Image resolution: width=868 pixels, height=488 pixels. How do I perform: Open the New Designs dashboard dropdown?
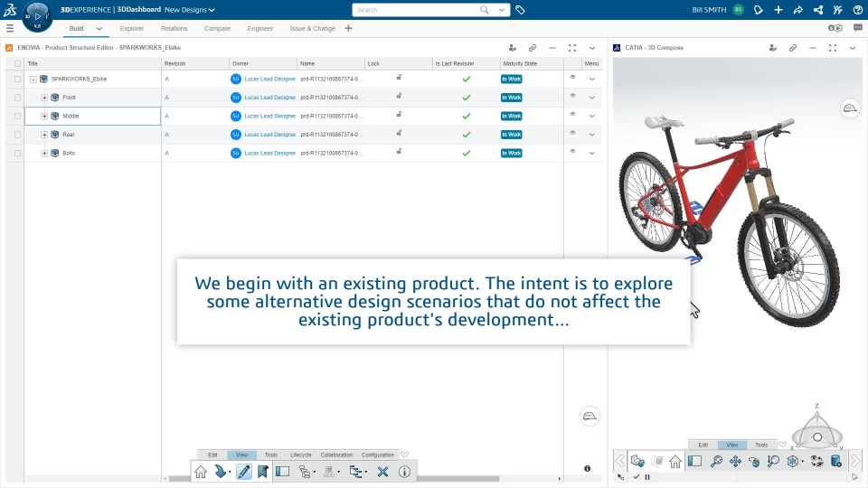click(189, 10)
